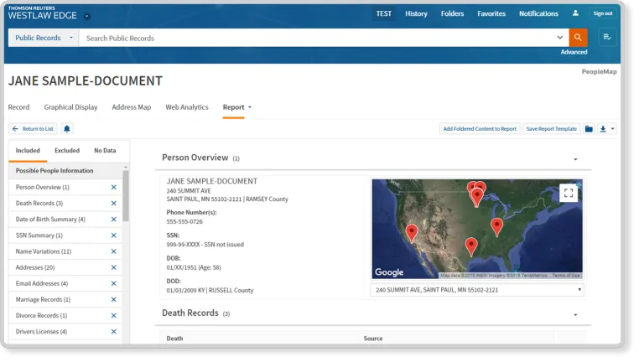Open the address selector below the map
The image size is (644, 362).
[x=476, y=290]
